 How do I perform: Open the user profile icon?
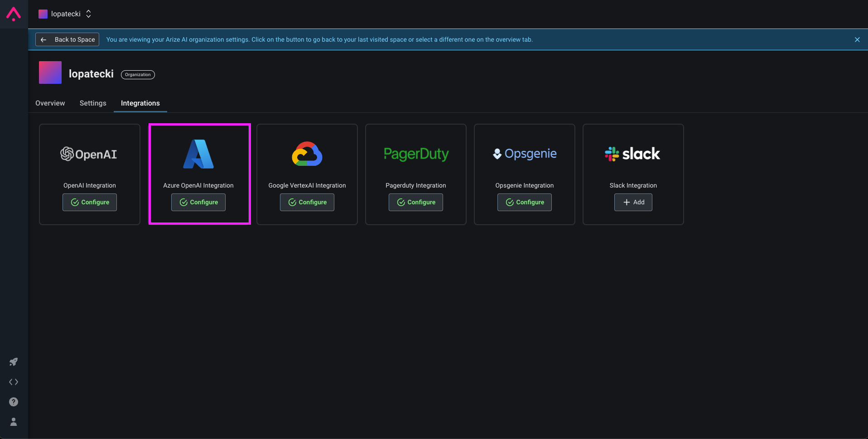pos(14,422)
